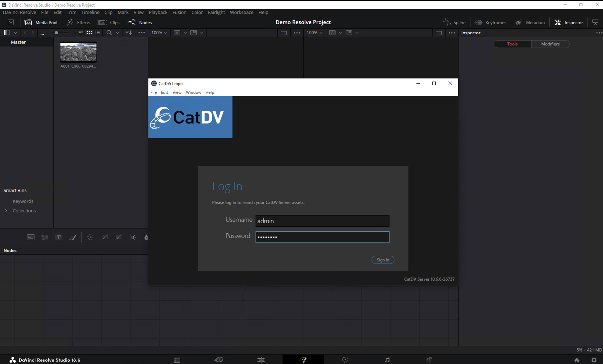Open the Workspace menu
This screenshot has height=364, width=603.
pos(241,12)
